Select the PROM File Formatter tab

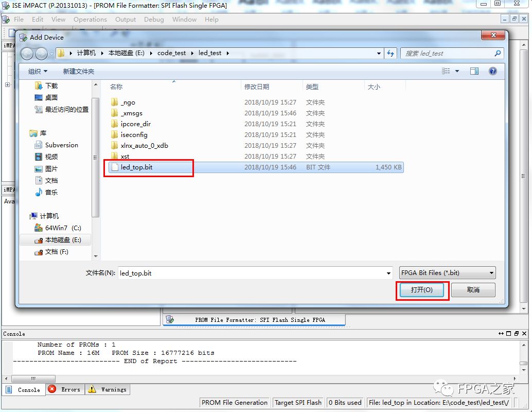[x=254, y=320]
